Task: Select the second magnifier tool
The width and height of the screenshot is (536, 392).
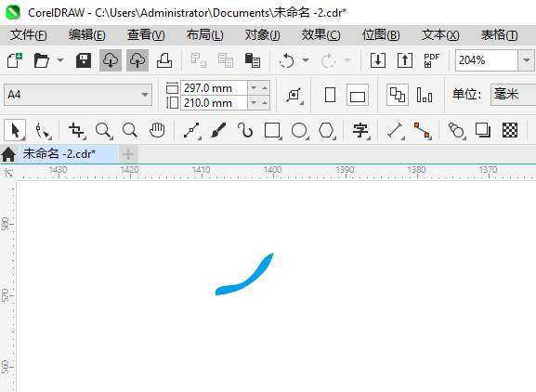Action: [130, 130]
